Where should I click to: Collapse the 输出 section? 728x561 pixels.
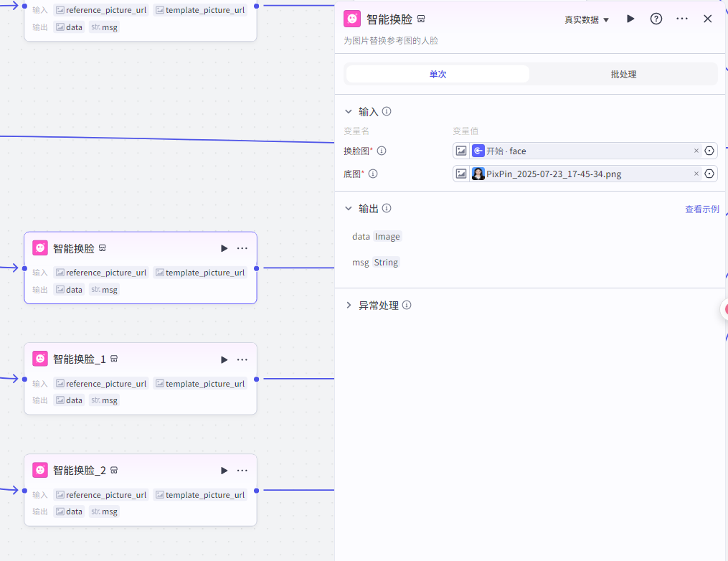349,209
